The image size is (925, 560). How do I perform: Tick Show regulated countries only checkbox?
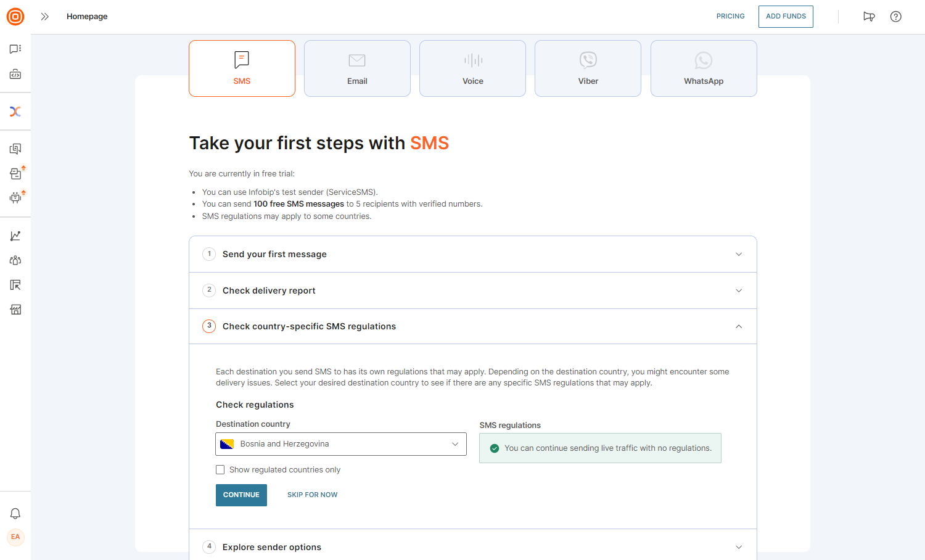pyautogui.click(x=220, y=470)
